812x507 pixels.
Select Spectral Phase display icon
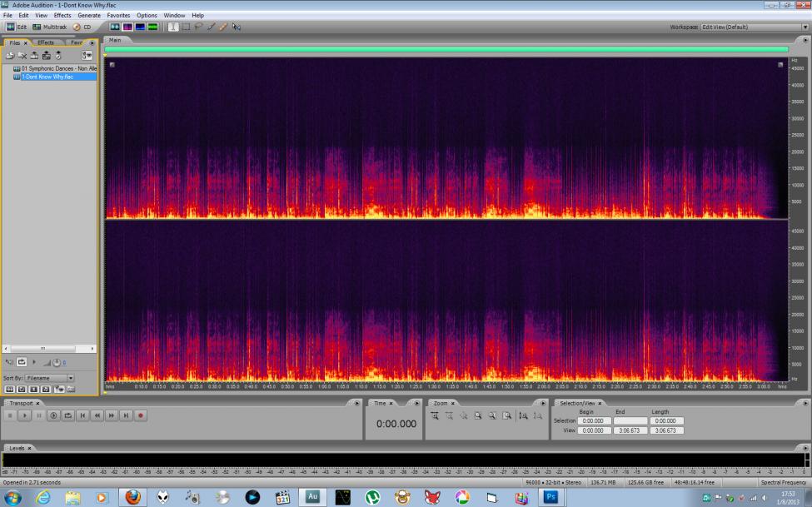pos(152,27)
